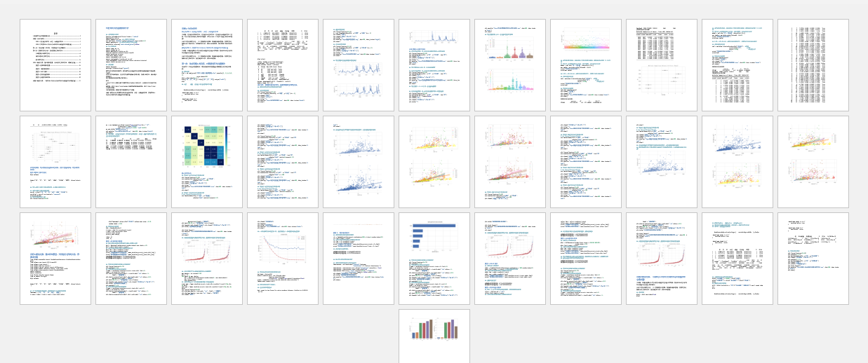This screenshot has width=868, height=363.
Task: Open page with regression scatter above bold heading
Action: pyautogui.click(x=55, y=259)
